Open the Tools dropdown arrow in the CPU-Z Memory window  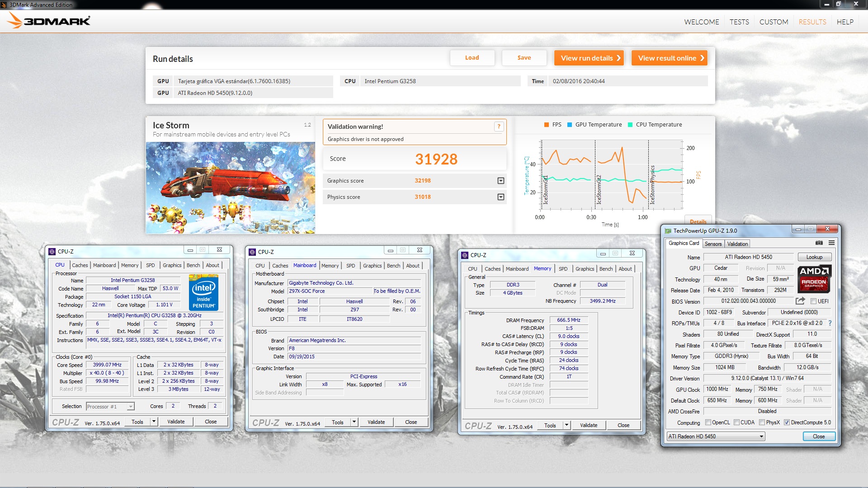(566, 425)
